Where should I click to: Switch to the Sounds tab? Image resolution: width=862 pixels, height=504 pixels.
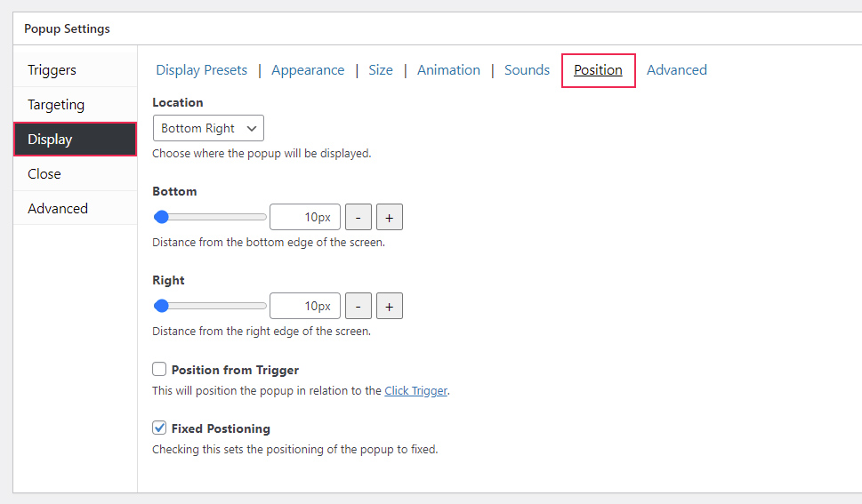pyautogui.click(x=527, y=70)
